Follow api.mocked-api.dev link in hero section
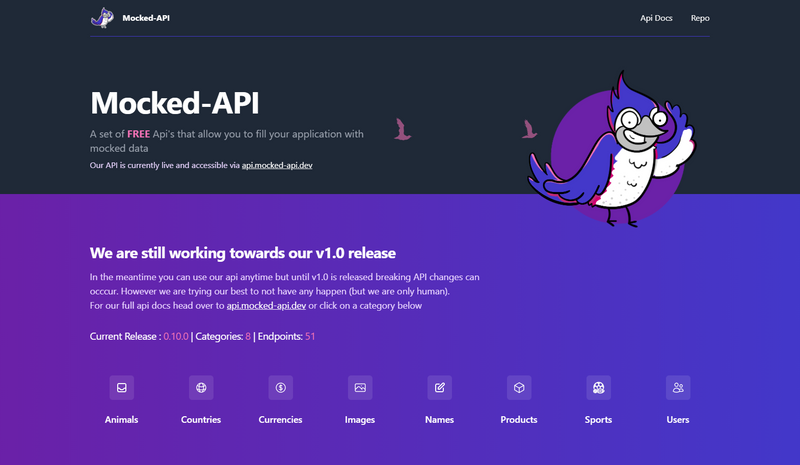Screen dimensions: 800x465 pyautogui.click(x=277, y=164)
